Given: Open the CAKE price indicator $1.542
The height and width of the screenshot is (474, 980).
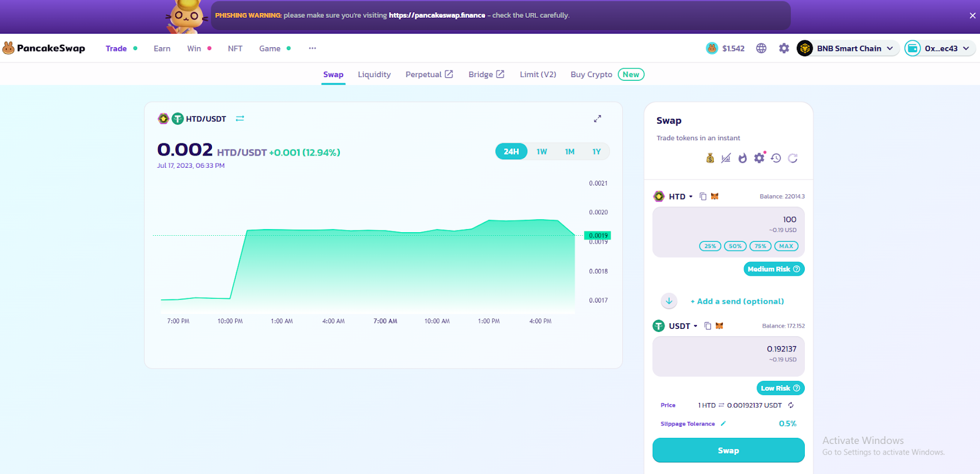Looking at the screenshot, I should point(725,48).
